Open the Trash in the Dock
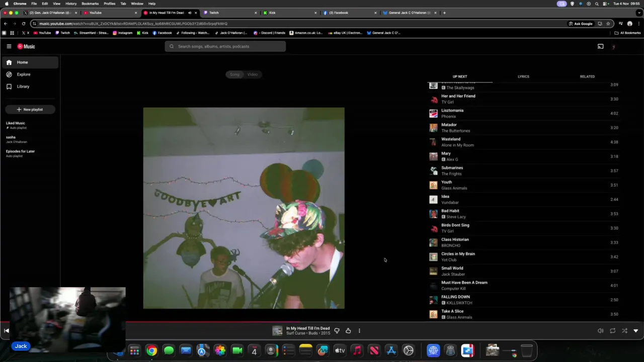This screenshot has width=644, height=362. tap(526, 350)
